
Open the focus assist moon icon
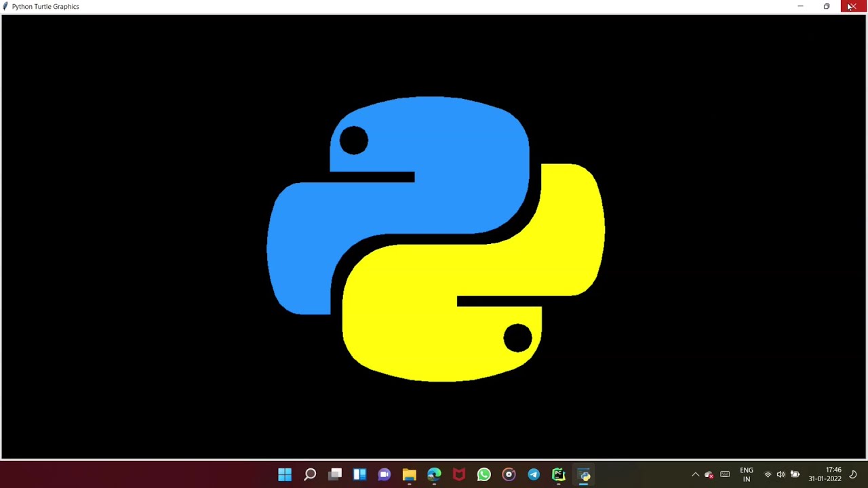click(x=853, y=474)
